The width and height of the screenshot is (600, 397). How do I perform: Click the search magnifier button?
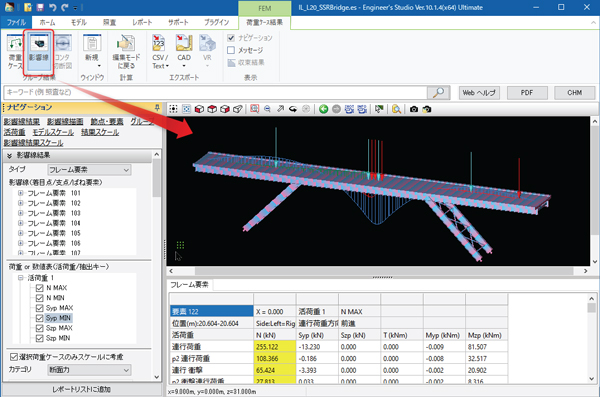pyautogui.click(x=438, y=92)
